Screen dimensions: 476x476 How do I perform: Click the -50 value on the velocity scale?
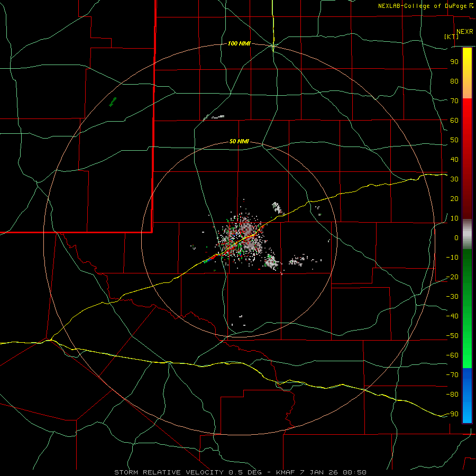452,336
